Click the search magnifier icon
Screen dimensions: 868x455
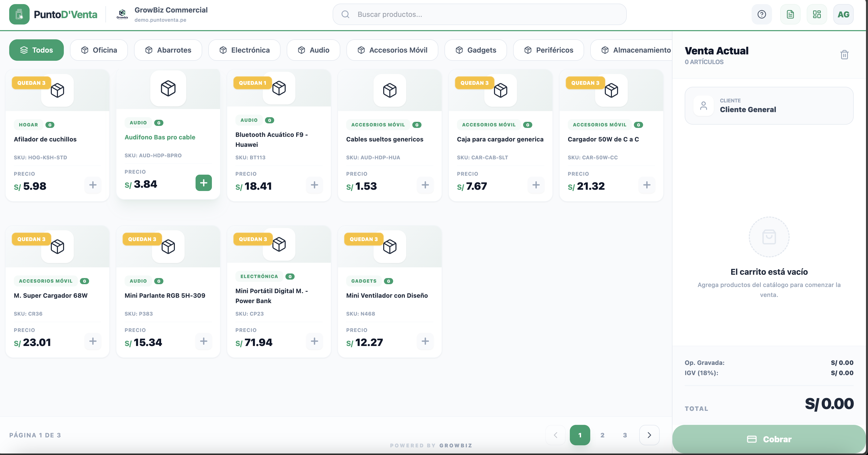click(x=345, y=15)
